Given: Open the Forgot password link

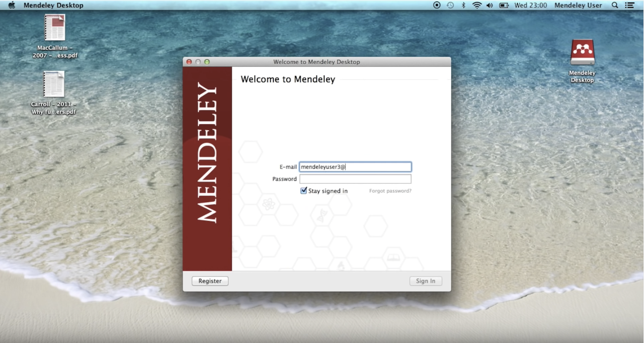Looking at the screenshot, I should 390,191.
